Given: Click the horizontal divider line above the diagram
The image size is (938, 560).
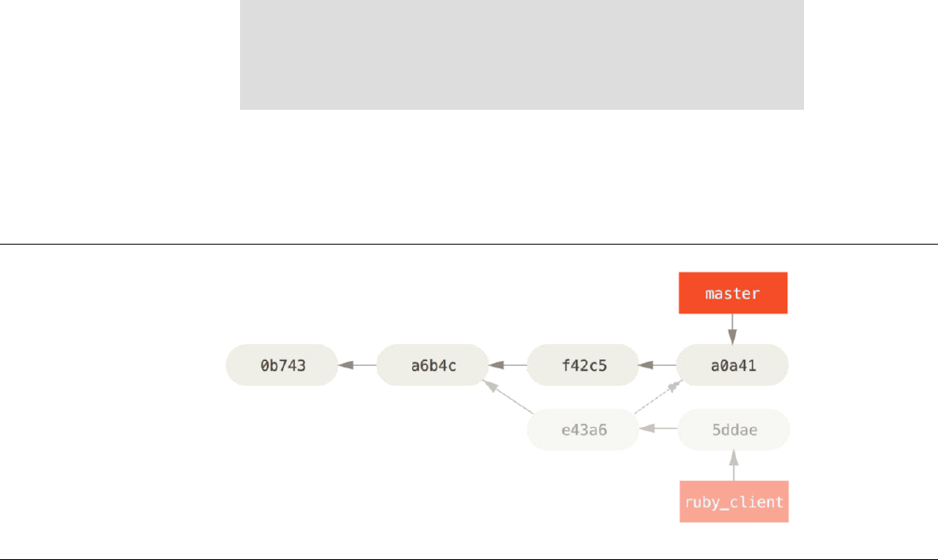Looking at the screenshot, I should [x=469, y=244].
